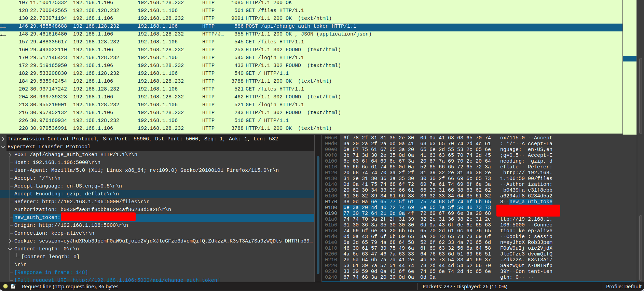Expand the Transmission Control Protocol section
Screen dimensions: 644x291
[x=3, y=139]
